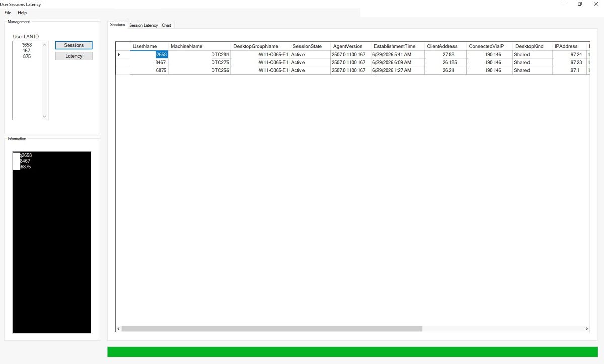Open the Help menu
The image size is (604, 364).
tap(22, 13)
